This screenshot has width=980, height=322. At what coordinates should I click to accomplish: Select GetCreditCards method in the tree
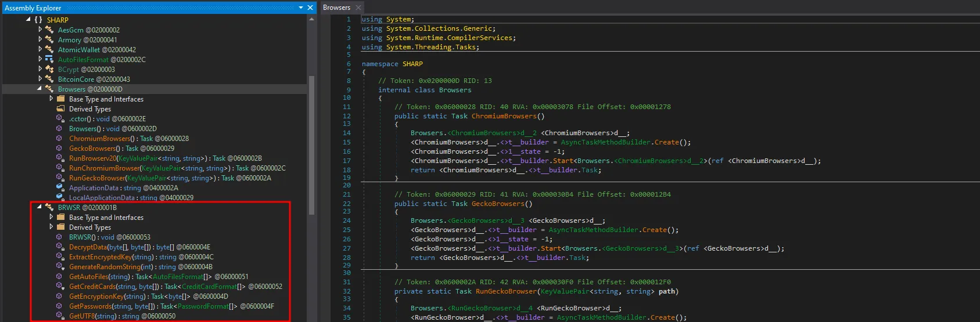[92, 287]
